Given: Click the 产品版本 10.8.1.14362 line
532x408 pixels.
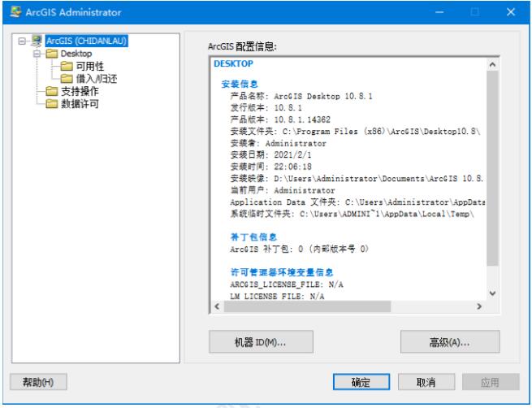Looking at the screenshot, I should 280,119.
